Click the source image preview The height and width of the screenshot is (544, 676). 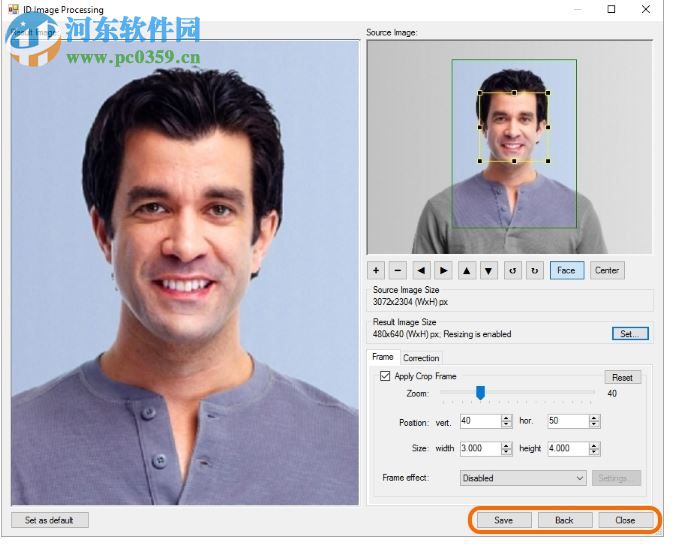click(510, 147)
